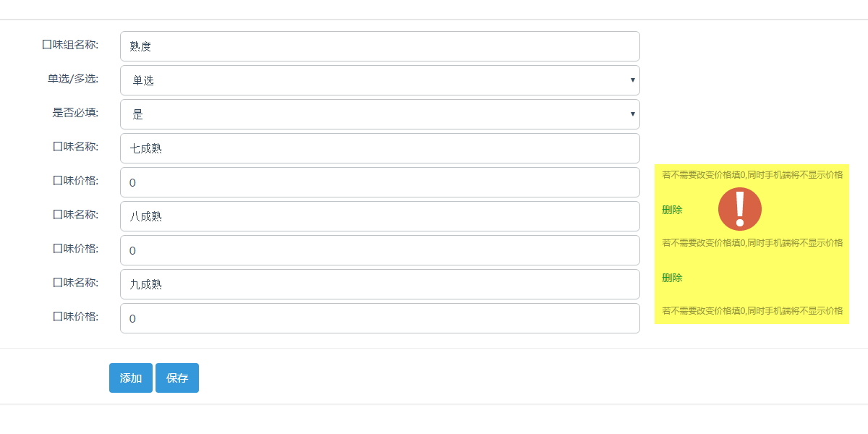Click the blue 保存 button
This screenshot has height=434, width=868.
177,378
